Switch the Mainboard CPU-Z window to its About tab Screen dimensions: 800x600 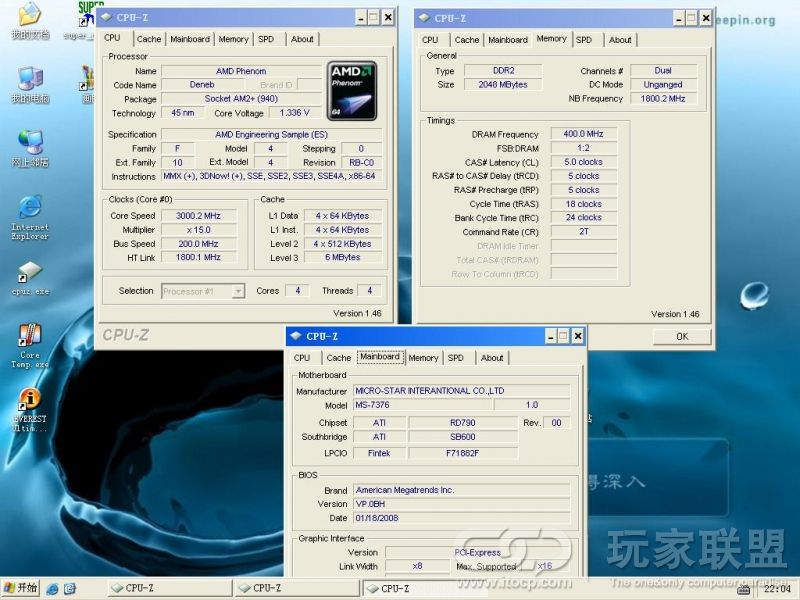(492, 358)
